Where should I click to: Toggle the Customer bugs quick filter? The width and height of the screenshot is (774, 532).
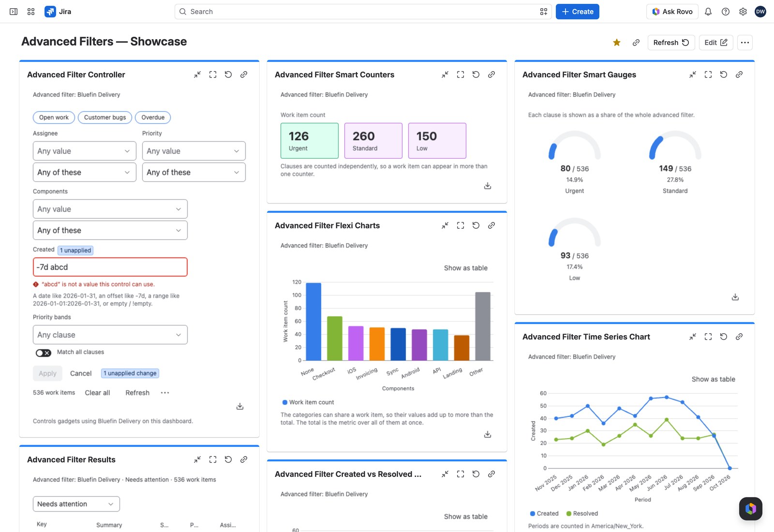105,118
